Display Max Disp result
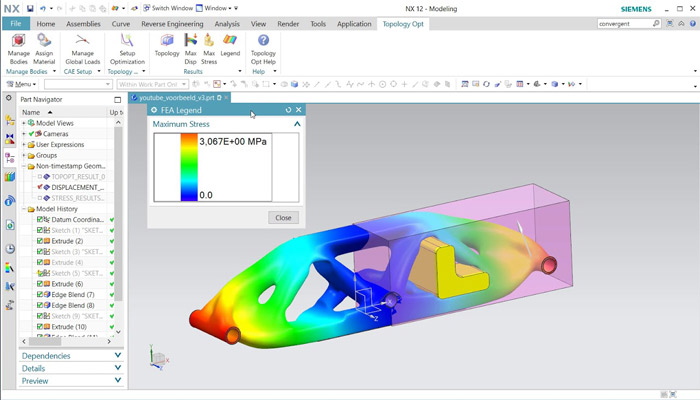 point(191,49)
